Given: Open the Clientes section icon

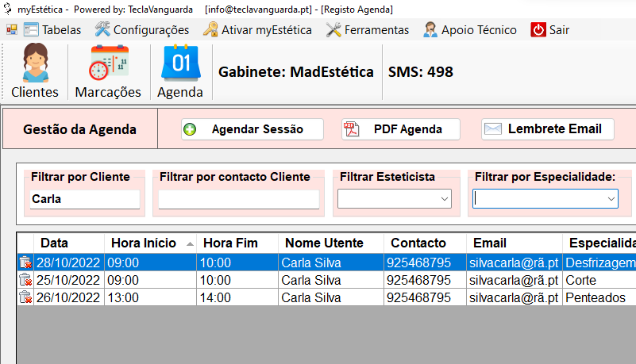Looking at the screenshot, I should tap(34, 63).
